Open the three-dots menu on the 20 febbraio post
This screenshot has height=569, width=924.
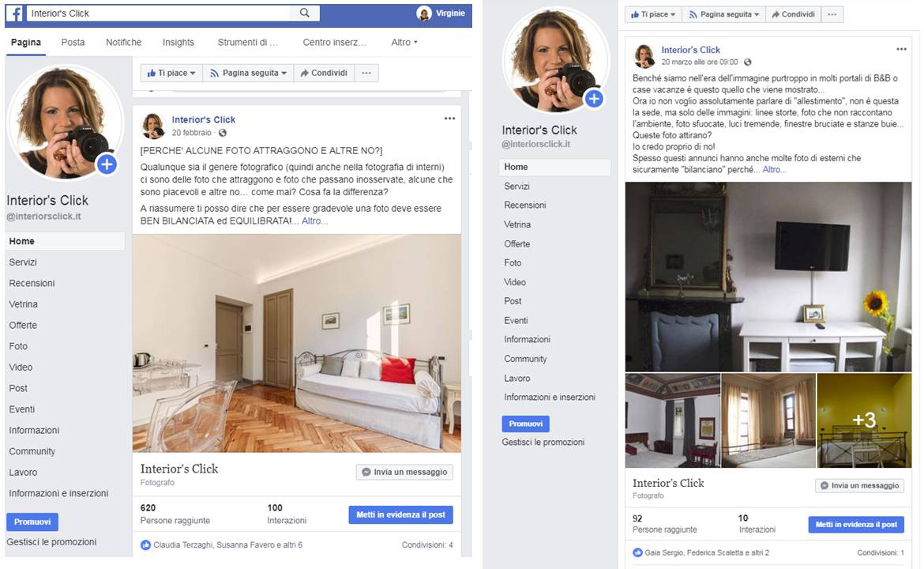tap(449, 119)
